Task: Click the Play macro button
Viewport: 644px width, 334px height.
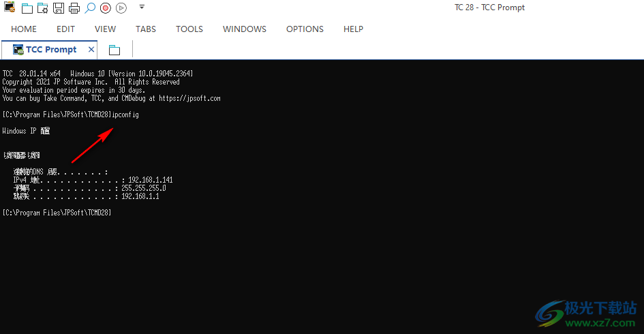Action: (121, 7)
